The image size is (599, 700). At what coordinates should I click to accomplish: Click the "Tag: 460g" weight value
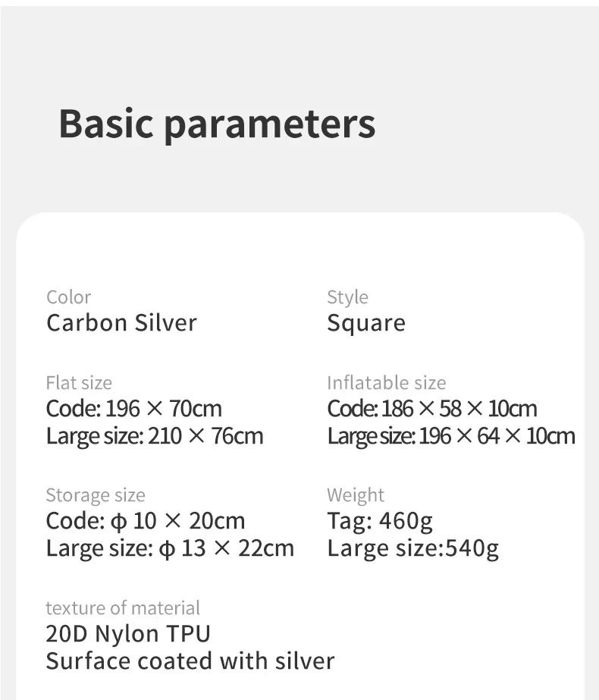[380, 521]
